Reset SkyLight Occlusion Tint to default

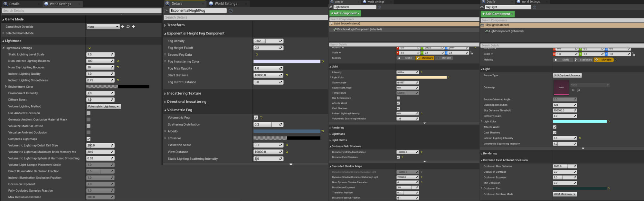[x=608, y=188]
